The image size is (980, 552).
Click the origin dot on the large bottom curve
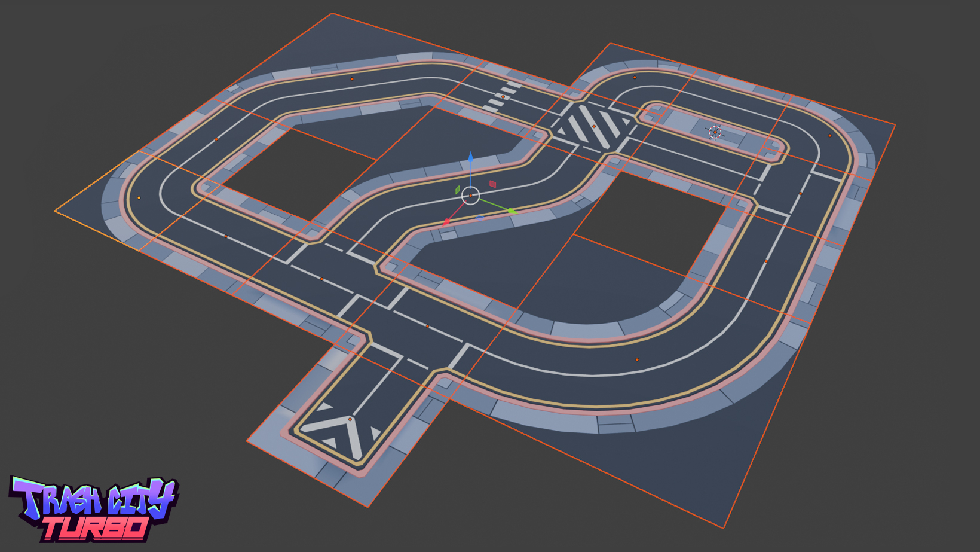(637, 359)
